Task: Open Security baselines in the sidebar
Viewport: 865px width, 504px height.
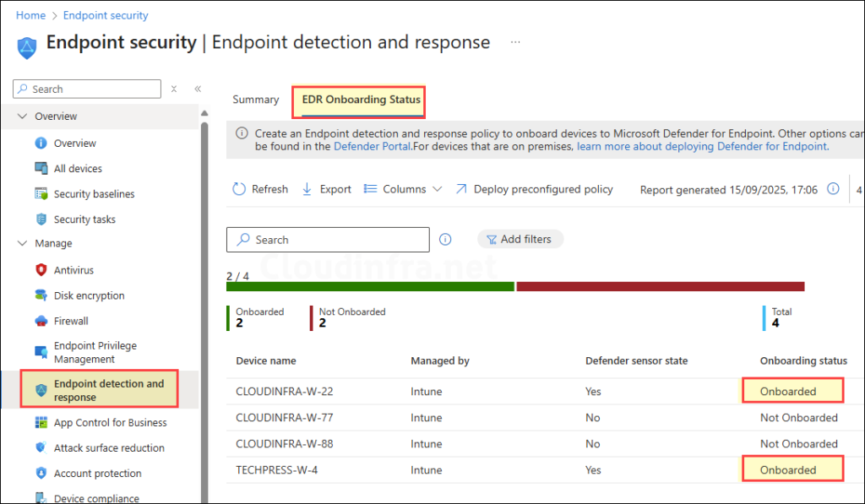Action: tap(95, 193)
